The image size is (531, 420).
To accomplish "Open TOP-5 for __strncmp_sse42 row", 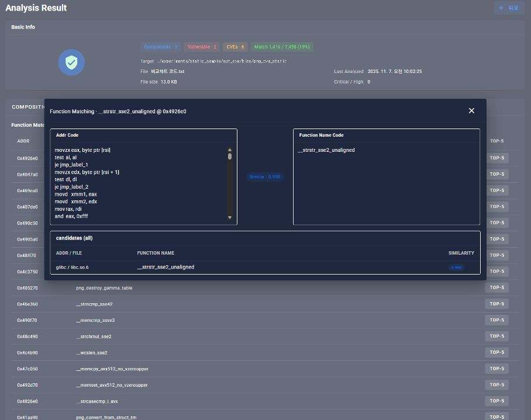I will (x=496, y=304).
